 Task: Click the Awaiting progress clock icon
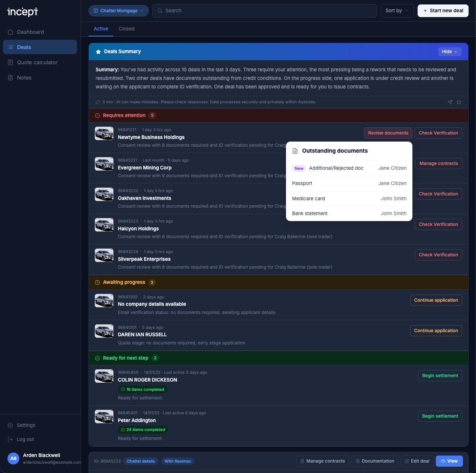click(97, 282)
